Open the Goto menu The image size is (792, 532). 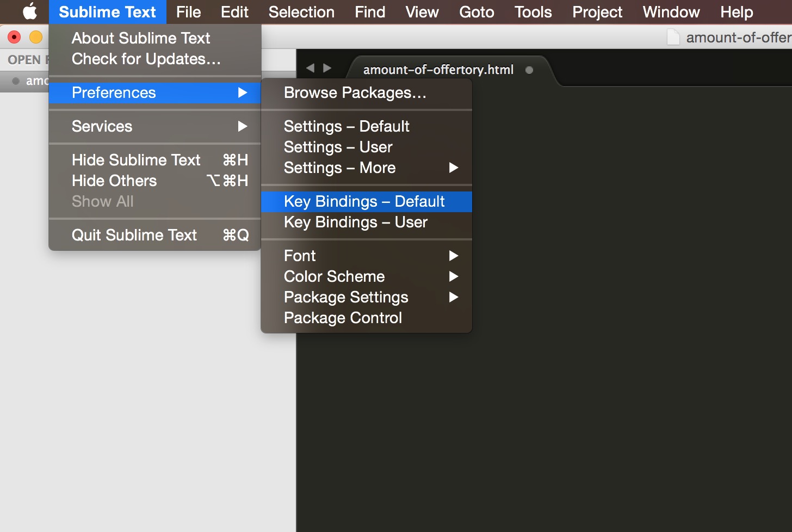pyautogui.click(x=477, y=12)
